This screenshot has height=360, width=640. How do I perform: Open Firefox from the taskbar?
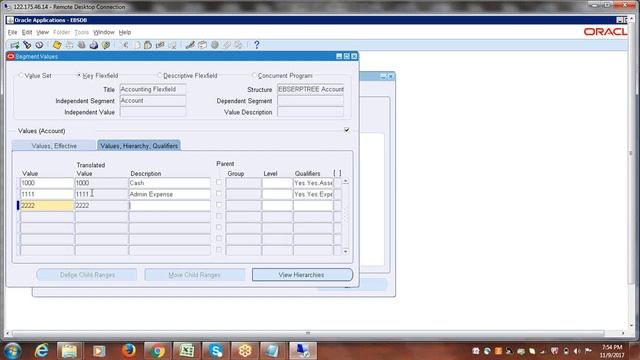pyautogui.click(x=129, y=351)
